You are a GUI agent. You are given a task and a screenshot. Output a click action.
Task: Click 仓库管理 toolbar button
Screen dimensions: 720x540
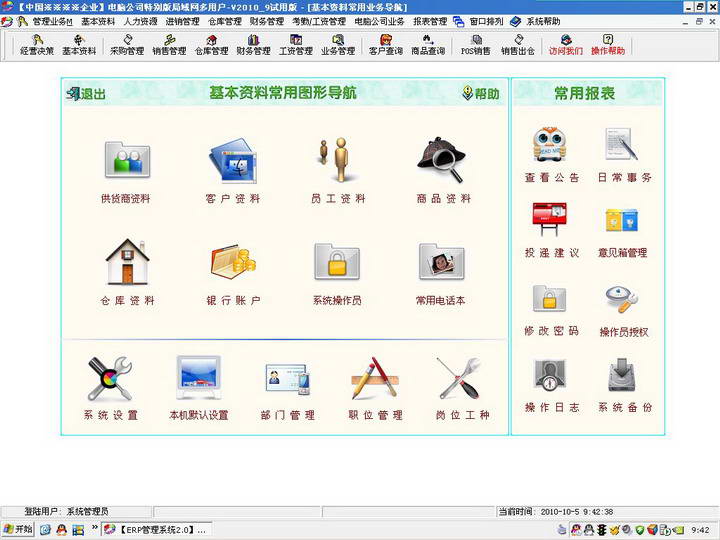[x=211, y=45]
